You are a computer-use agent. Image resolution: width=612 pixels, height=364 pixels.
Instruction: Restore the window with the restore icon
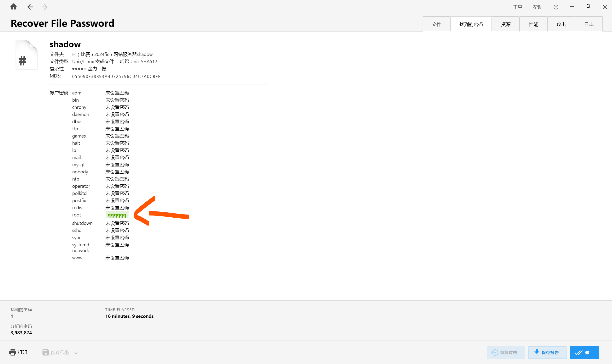click(588, 6)
